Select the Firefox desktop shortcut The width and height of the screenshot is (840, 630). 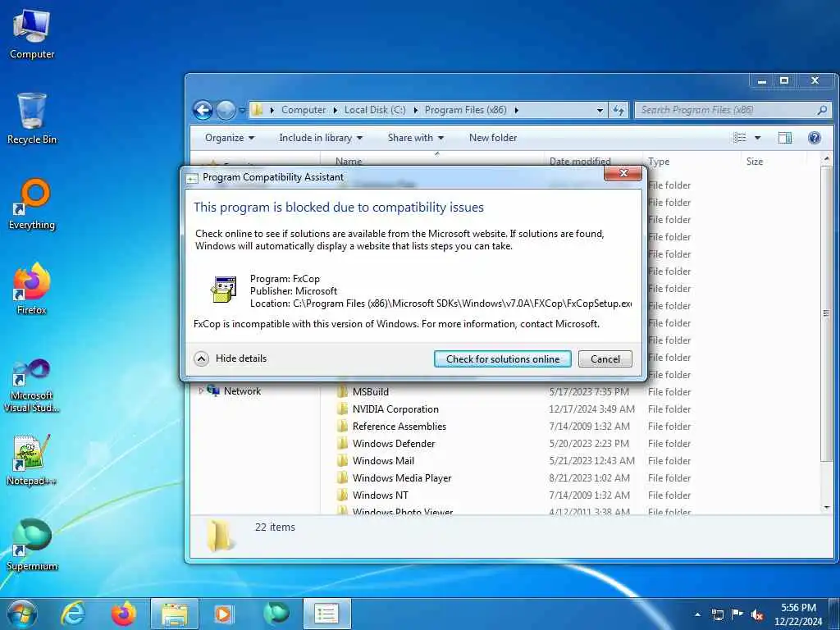click(32, 290)
